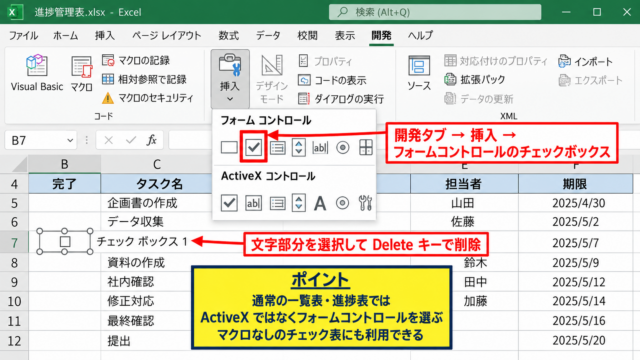640x360 pixels.
Task: Open the ソース (XML Source) pane
Action: click(x=419, y=73)
